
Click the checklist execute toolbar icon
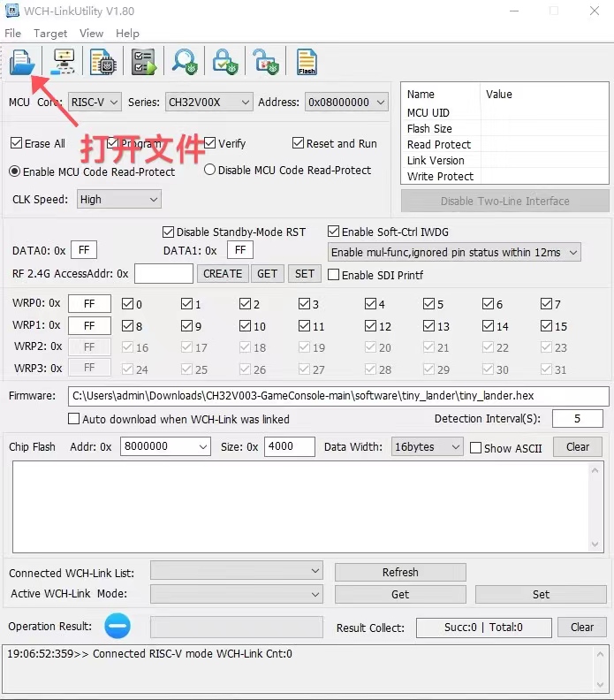[x=143, y=61]
